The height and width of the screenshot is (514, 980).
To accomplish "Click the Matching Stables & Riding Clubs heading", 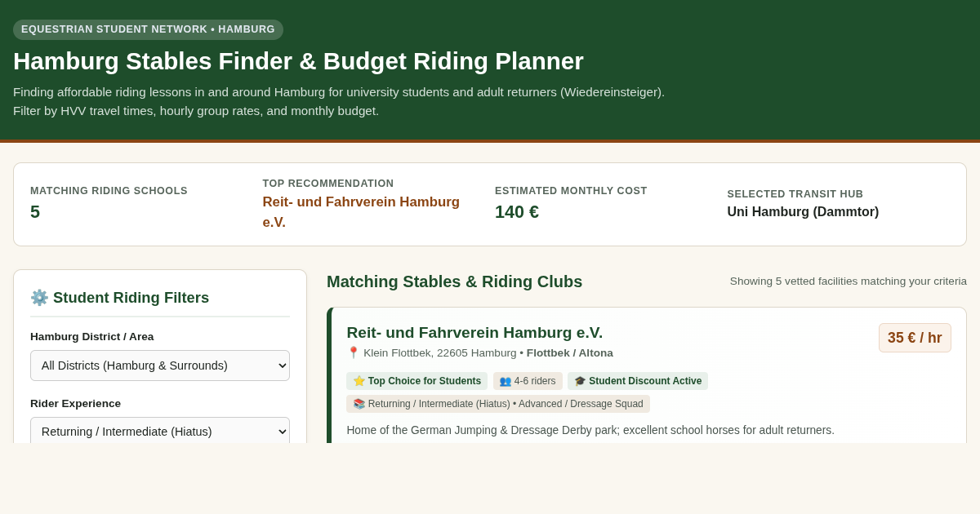I will (455, 281).
